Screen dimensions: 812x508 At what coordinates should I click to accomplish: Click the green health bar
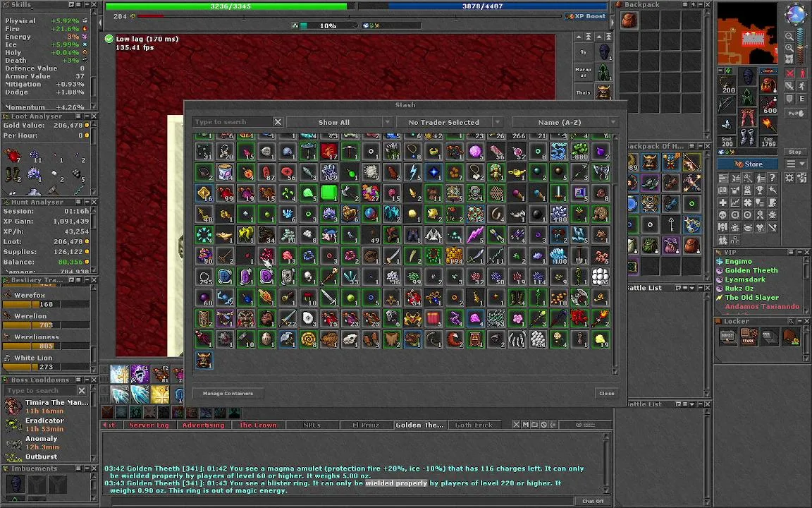tap(230, 6)
